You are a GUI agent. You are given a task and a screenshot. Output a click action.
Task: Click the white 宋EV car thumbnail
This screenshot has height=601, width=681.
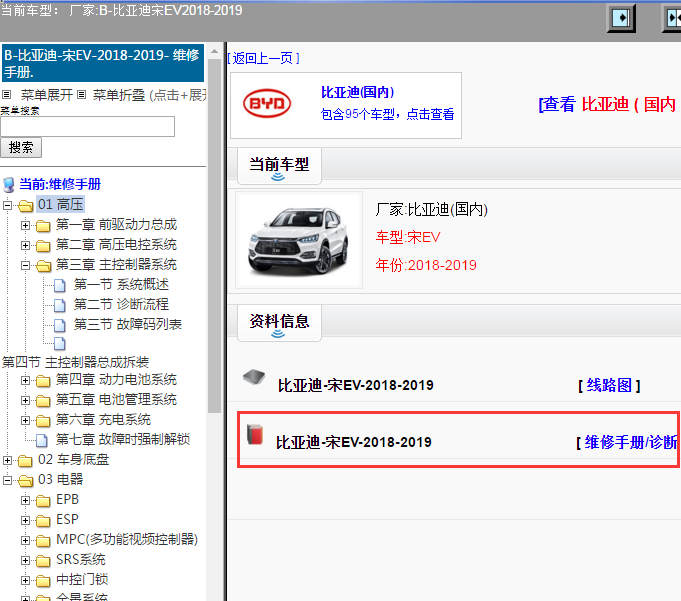(299, 240)
